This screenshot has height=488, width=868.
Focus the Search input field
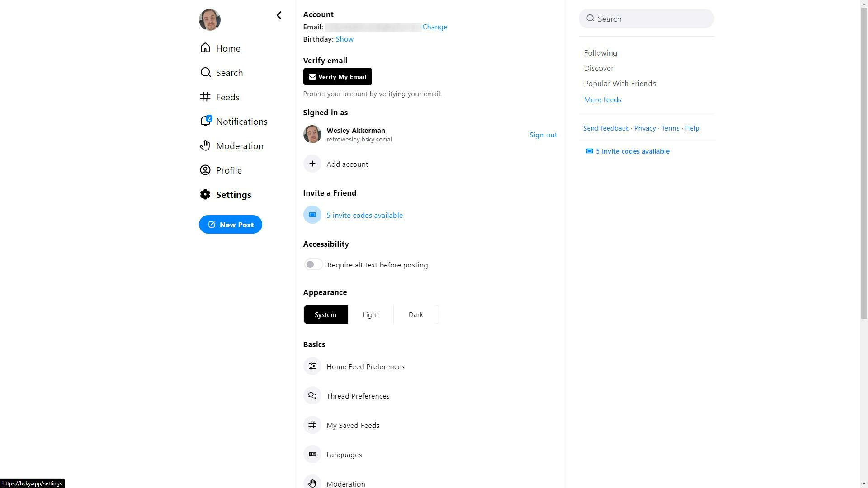click(651, 19)
